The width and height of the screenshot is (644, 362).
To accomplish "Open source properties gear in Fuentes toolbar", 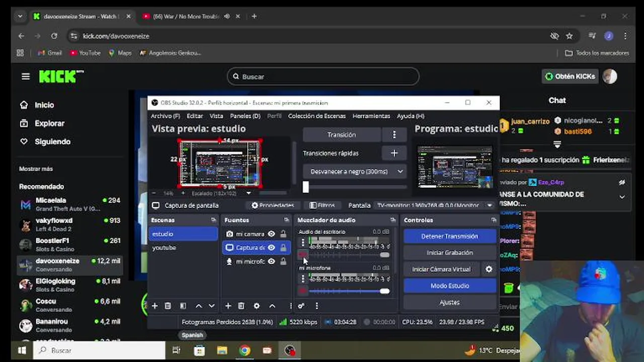I will click(257, 306).
